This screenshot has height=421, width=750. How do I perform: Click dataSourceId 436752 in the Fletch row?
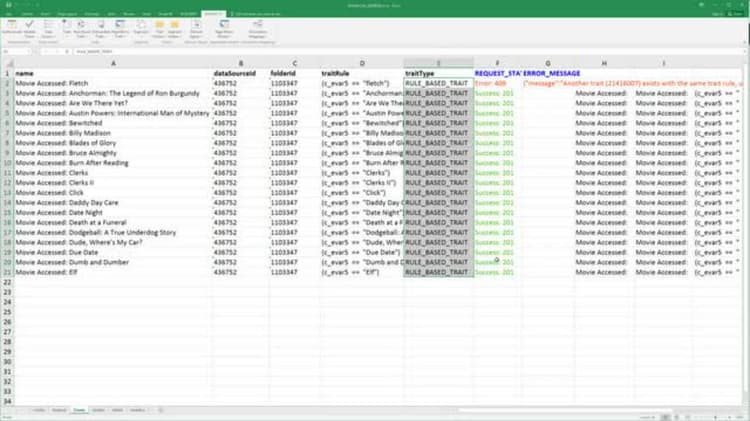pos(241,83)
